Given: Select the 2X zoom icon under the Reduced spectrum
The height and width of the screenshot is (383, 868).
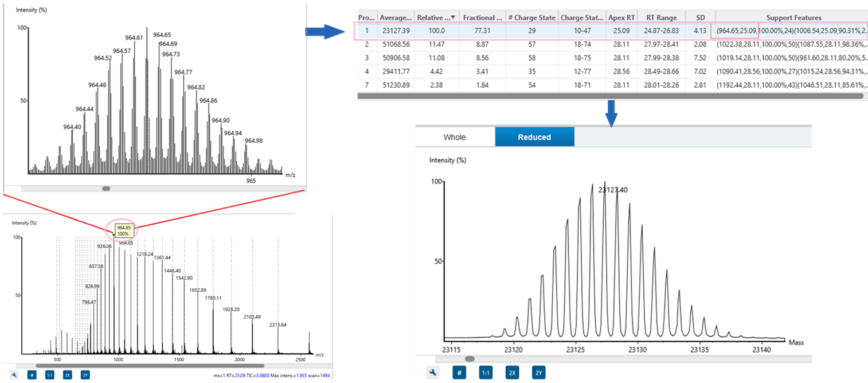Looking at the screenshot, I should tap(512, 372).
